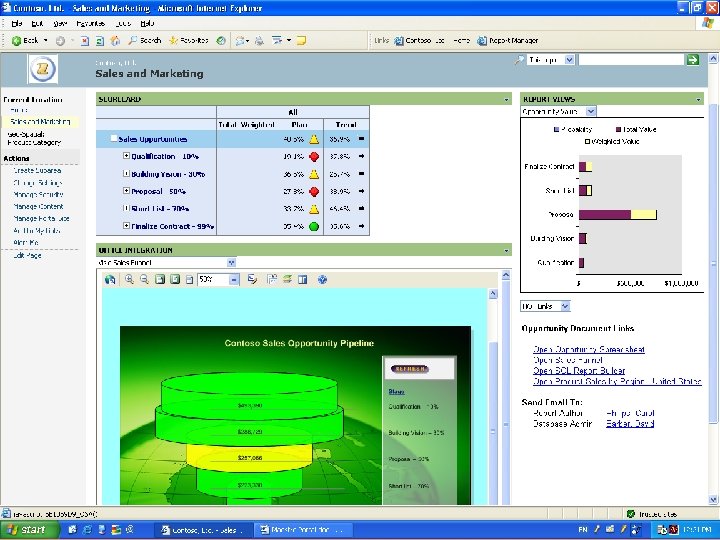Click the Edit Page link in sidebar
The height and width of the screenshot is (540, 720).
pos(28,255)
